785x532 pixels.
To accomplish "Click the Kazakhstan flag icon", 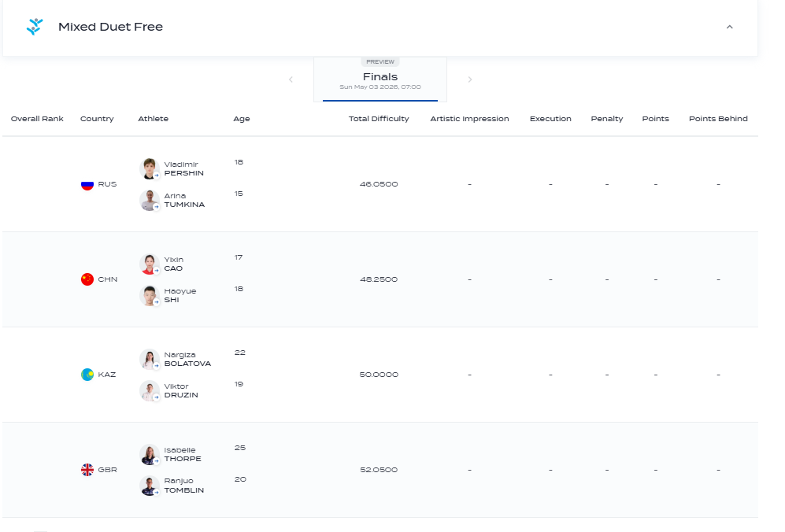I will (87, 375).
